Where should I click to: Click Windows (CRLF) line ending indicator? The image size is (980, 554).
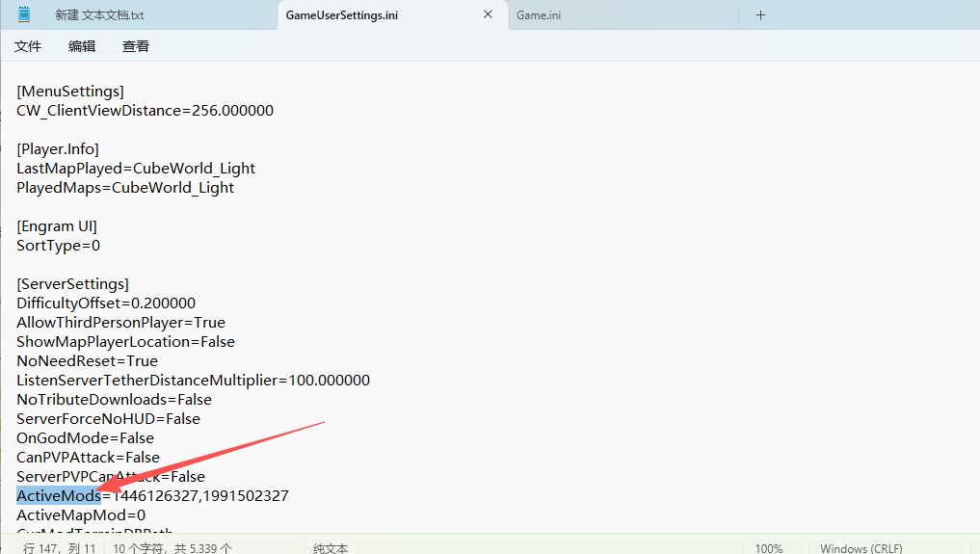[x=861, y=548]
